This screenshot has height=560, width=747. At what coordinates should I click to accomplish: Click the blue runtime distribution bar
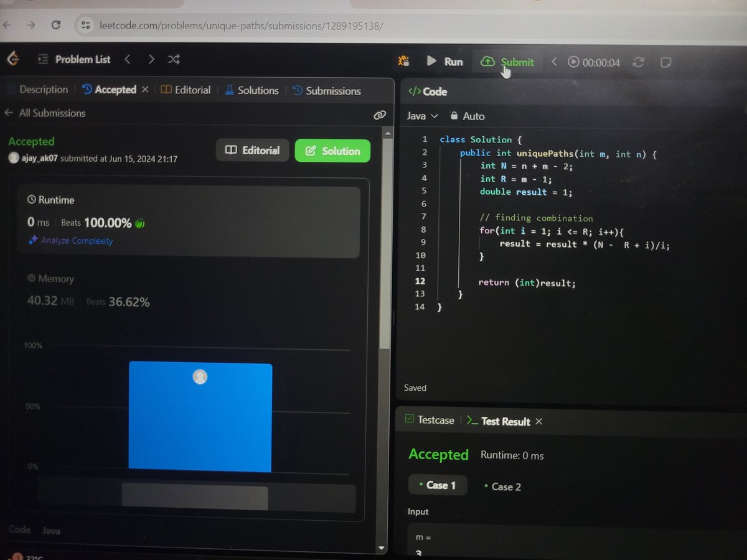tap(200, 417)
